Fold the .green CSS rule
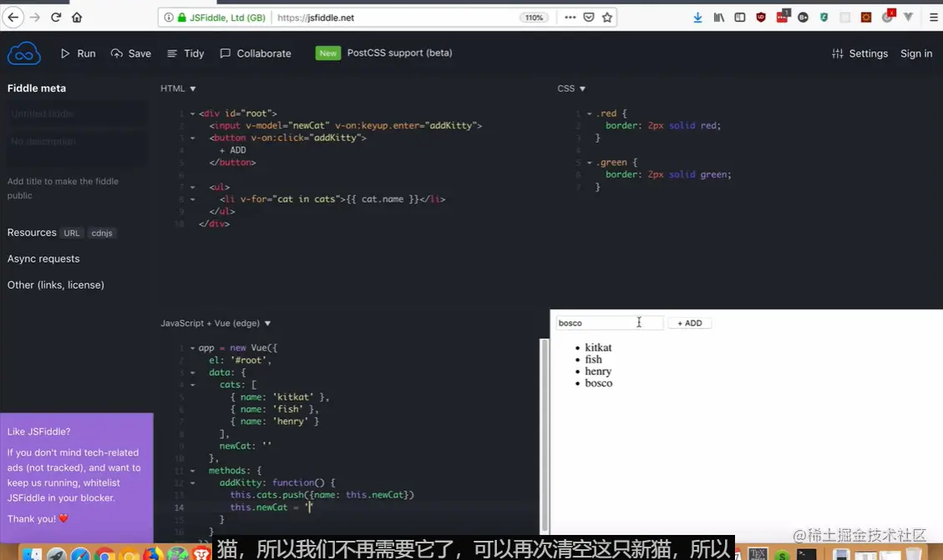943x560 pixels. [590, 162]
